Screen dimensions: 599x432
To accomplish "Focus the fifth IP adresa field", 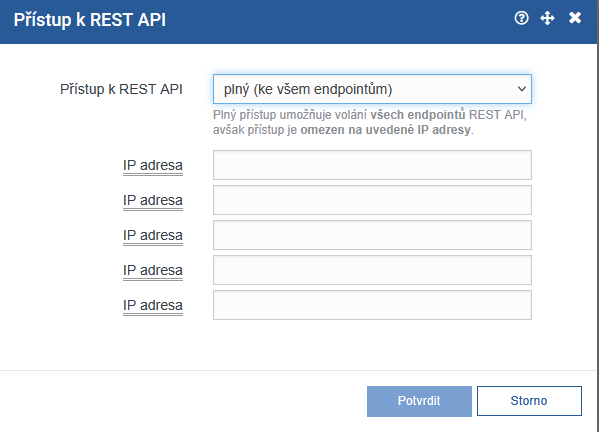I will coord(372,305).
